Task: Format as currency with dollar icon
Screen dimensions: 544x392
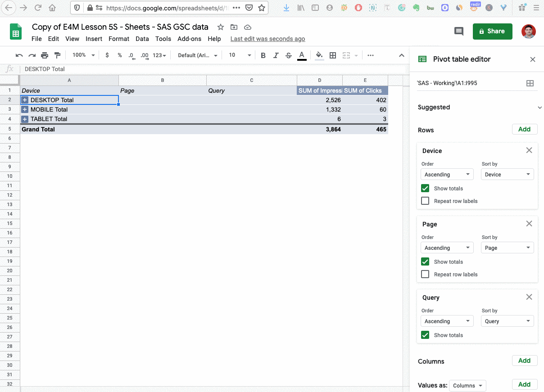Action: pyautogui.click(x=107, y=55)
